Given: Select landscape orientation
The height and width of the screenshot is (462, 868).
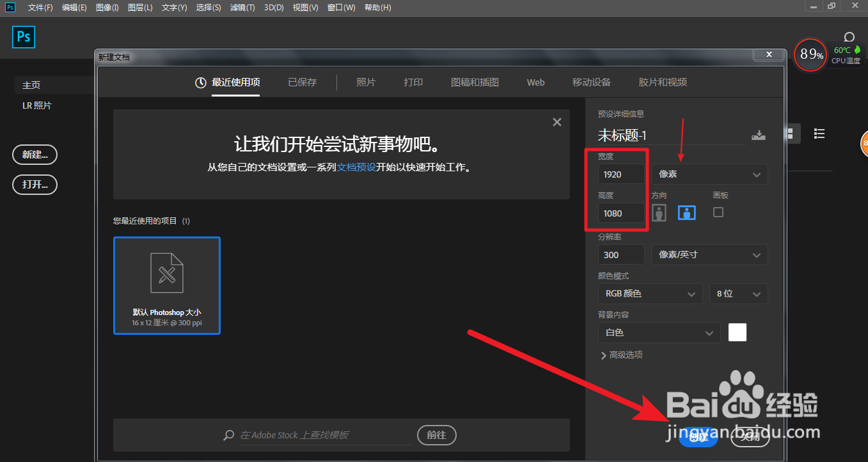Looking at the screenshot, I should click(x=686, y=212).
